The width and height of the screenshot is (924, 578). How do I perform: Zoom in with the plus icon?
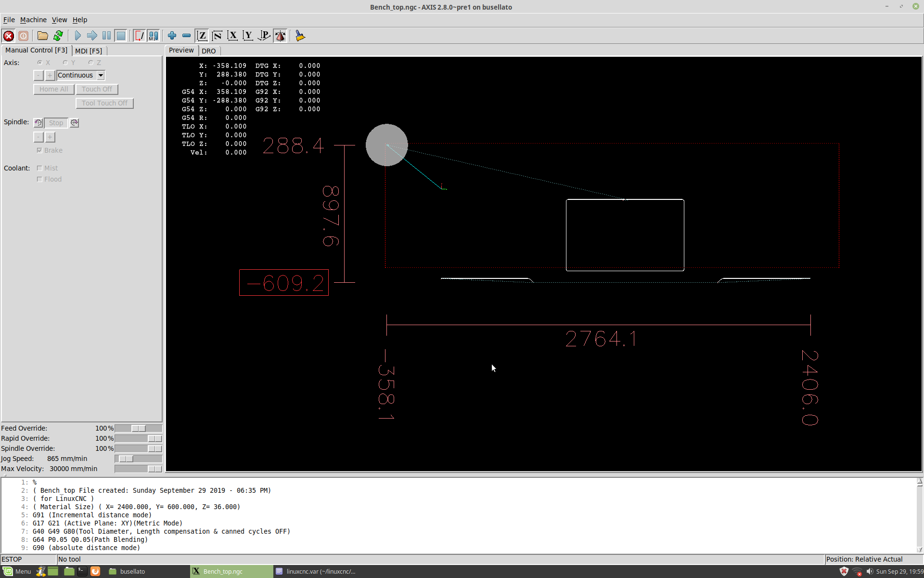(x=172, y=36)
